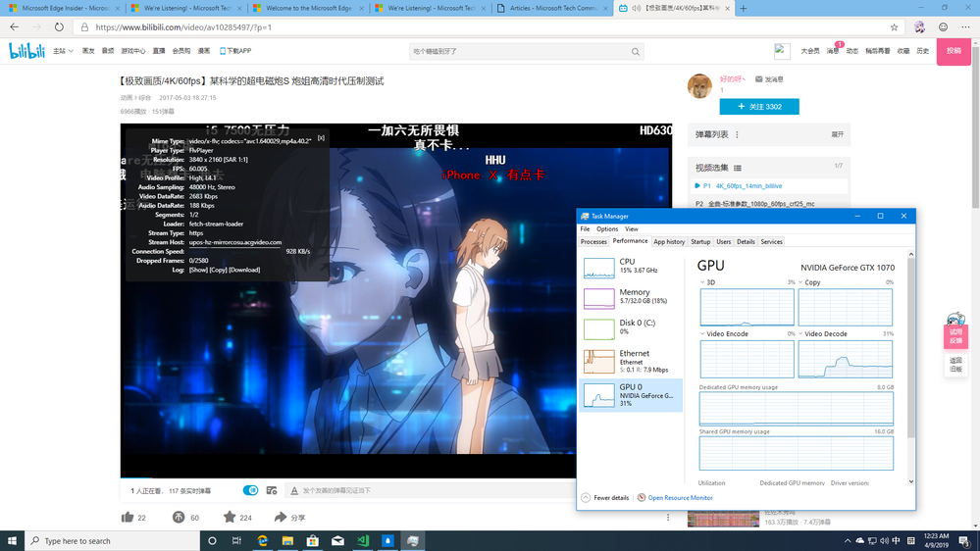Like the video with thumbs-up icon
The image size is (980, 551).
(x=128, y=517)
